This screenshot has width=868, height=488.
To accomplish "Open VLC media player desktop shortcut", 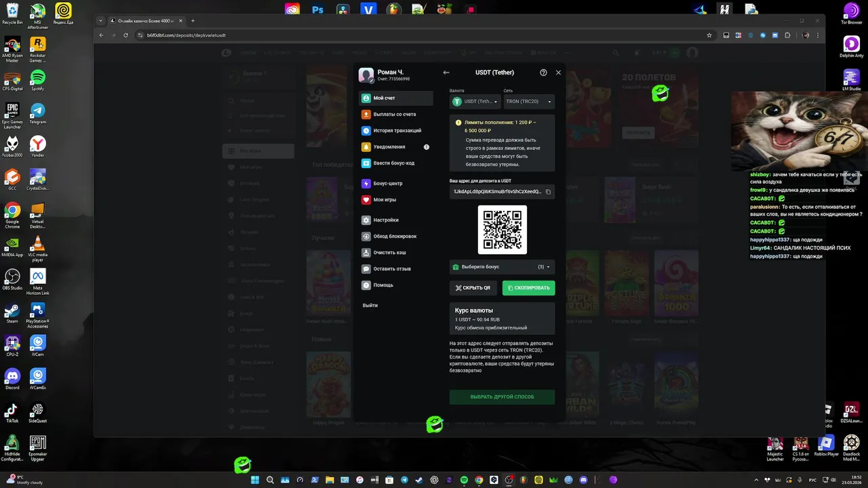I will [38, 249].
